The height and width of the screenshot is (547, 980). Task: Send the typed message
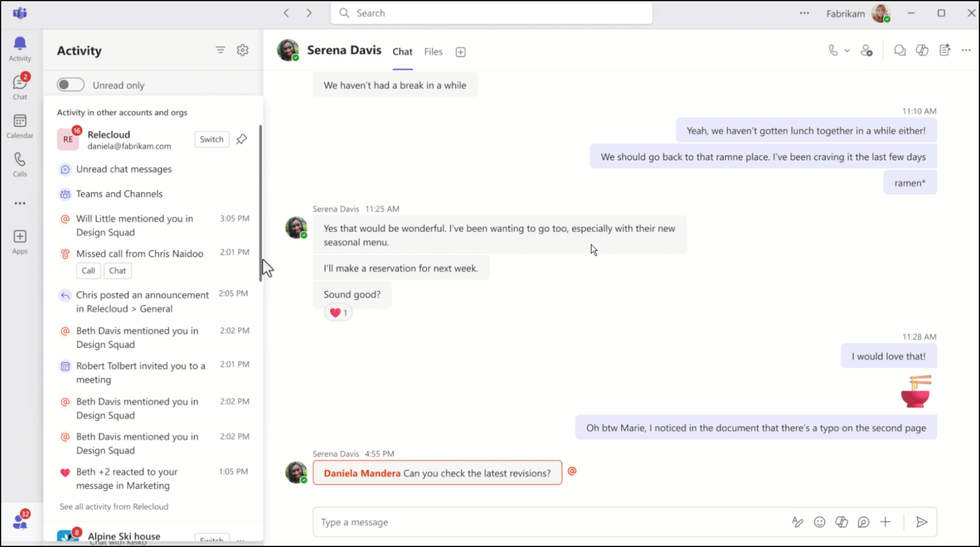921,522
